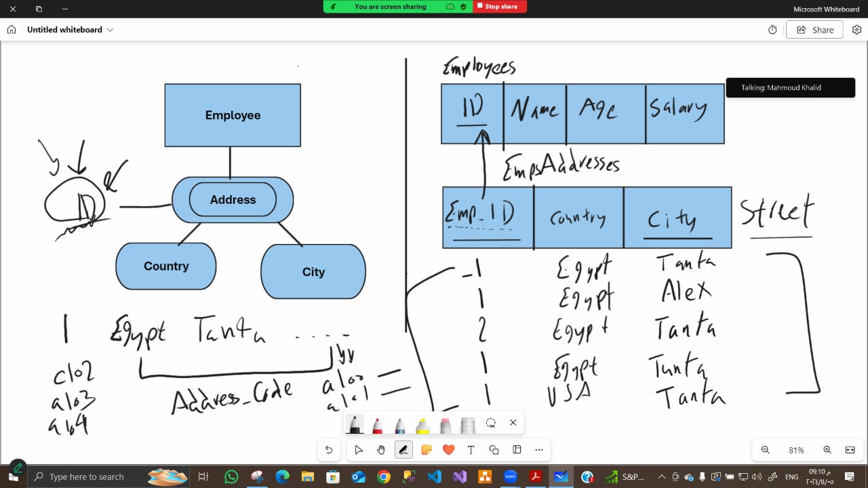Image resolution: width=868 pixels, height=488 pixels.
Task: Toggle the inking pen mode
Action: point(403,449)
